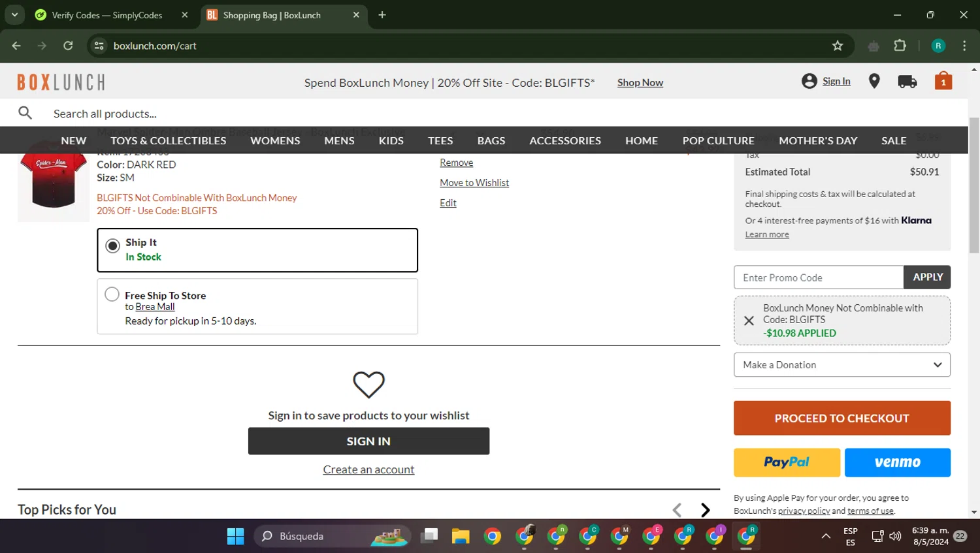
Task: Open new browser tab
Action: pos(382,15)
